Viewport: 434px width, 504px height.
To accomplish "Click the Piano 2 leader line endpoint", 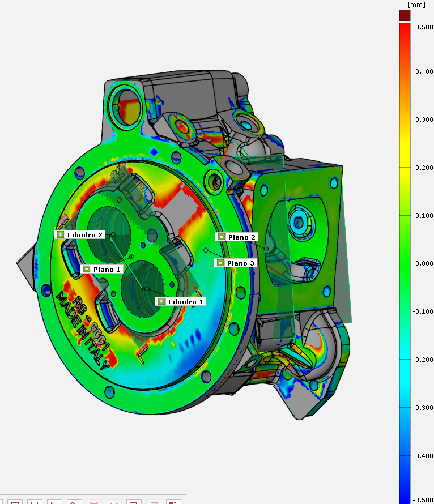I will click(x=267, y=248).
